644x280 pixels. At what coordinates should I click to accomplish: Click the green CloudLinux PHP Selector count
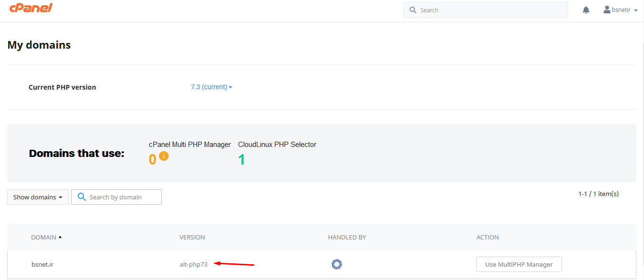pos(241,159)
